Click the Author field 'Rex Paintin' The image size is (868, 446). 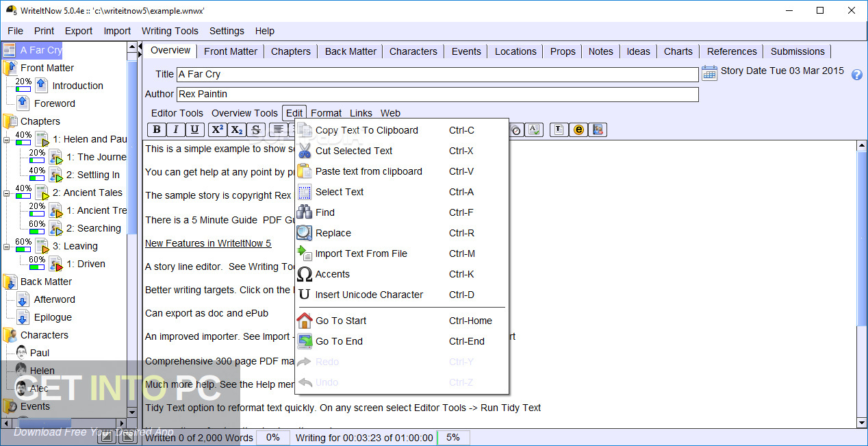[437, 94]
